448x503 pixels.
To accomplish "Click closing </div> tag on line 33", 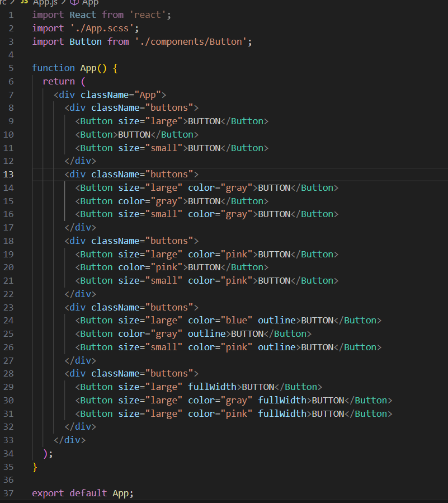I will [69, 440].
